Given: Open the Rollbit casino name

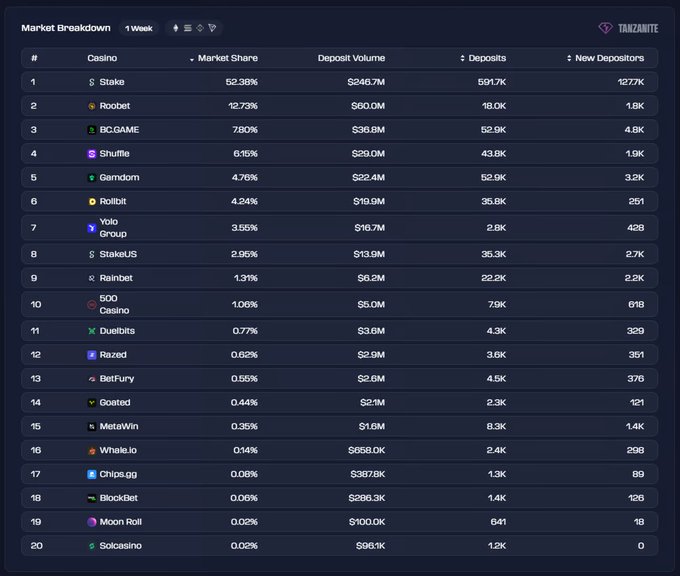Looking at the screenshot, I should tap(113, 201).
